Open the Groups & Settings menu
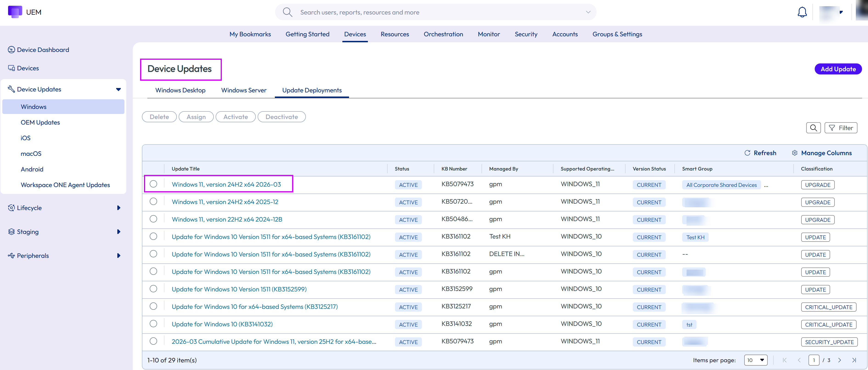868x370 pixels. tap(617, 34)
